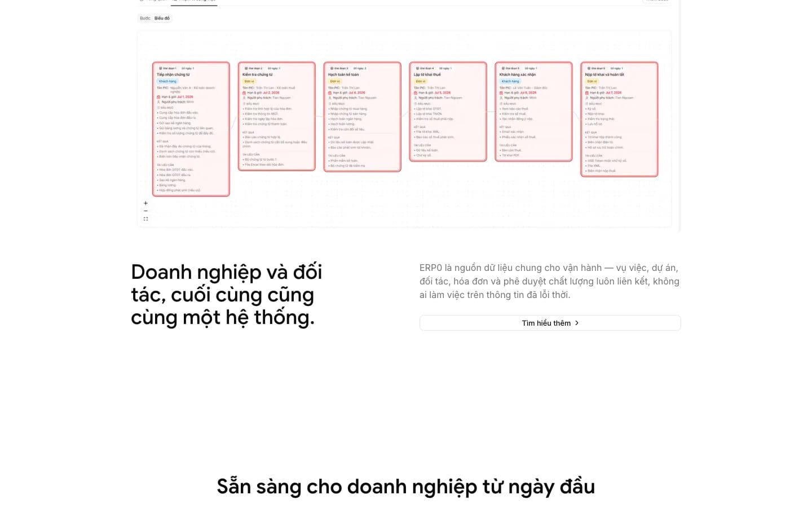Screen dimensions: 812x508
Task: Click the calendar icon in Hạch toán kế toán card
Action: (x=330, y=93)
